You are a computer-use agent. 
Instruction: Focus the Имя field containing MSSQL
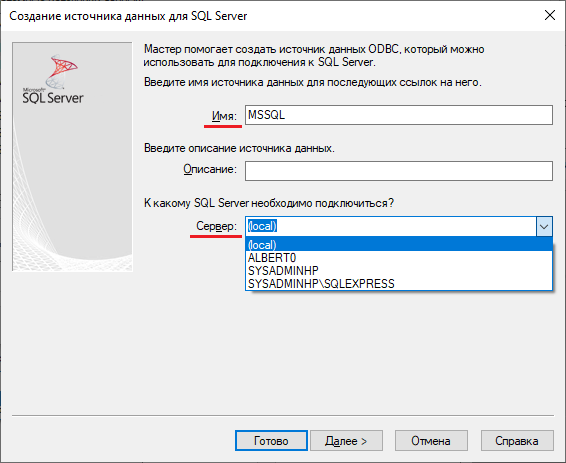[399, 115]
